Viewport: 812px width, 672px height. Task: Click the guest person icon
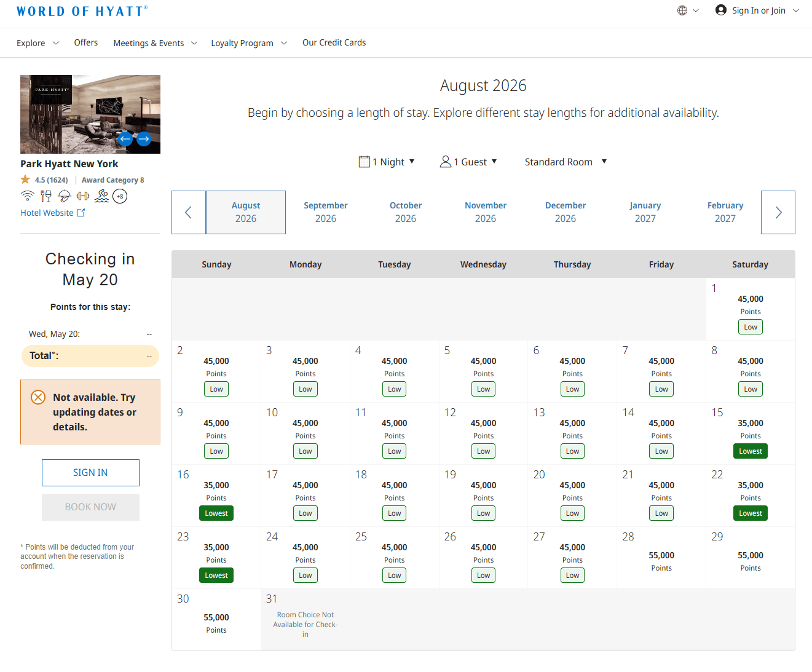446,162
